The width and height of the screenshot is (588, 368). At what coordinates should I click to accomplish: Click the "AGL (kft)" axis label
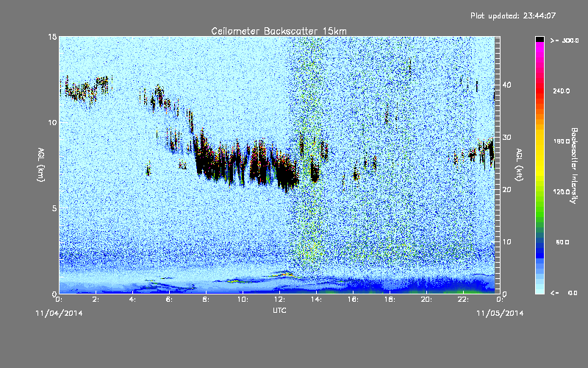point(519,164)
